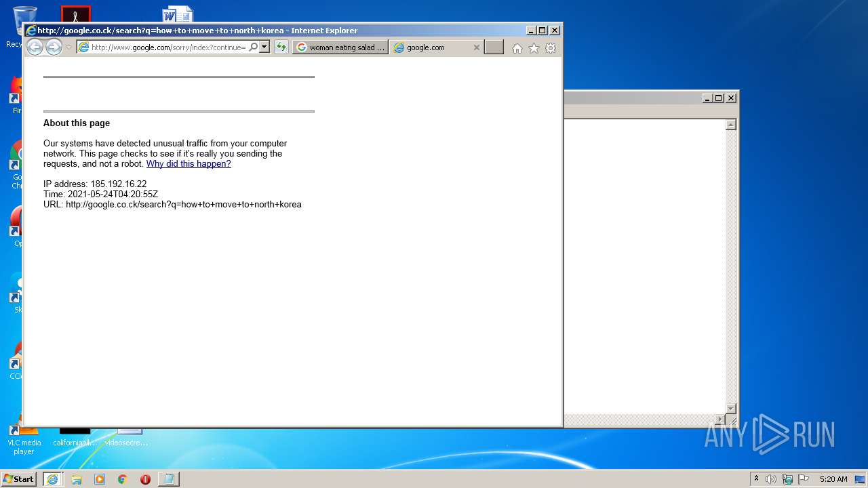Click Internet Explorer taskbar button

pyautogui.click(x=52, y=479)
